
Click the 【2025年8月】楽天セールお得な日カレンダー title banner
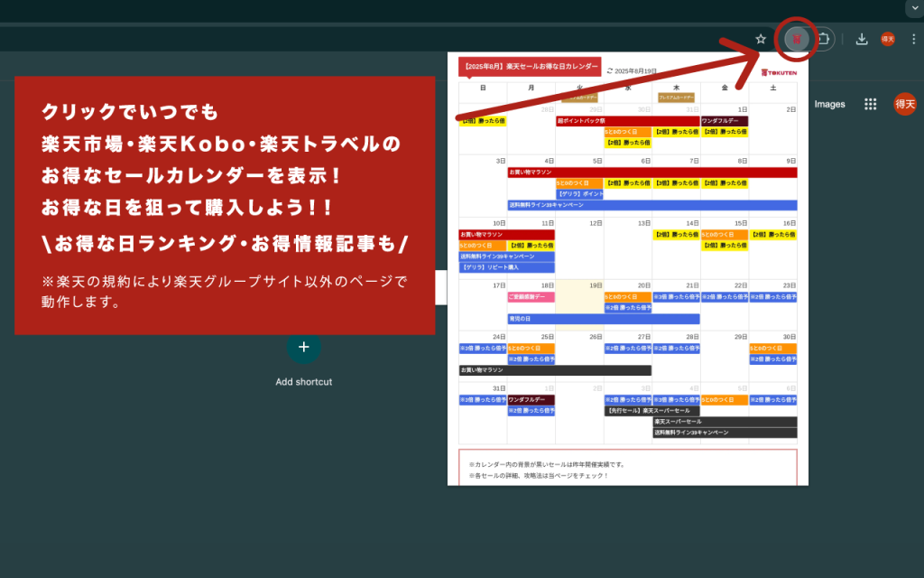[x=530, y=66]
